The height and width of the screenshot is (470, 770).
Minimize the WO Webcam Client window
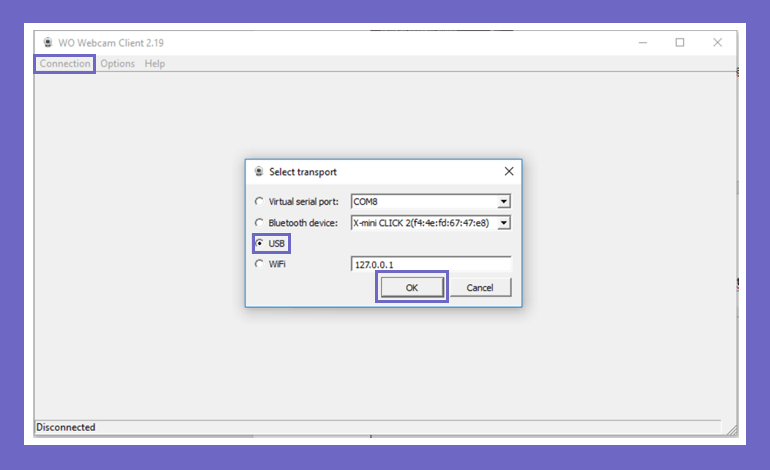coord(643,43)
